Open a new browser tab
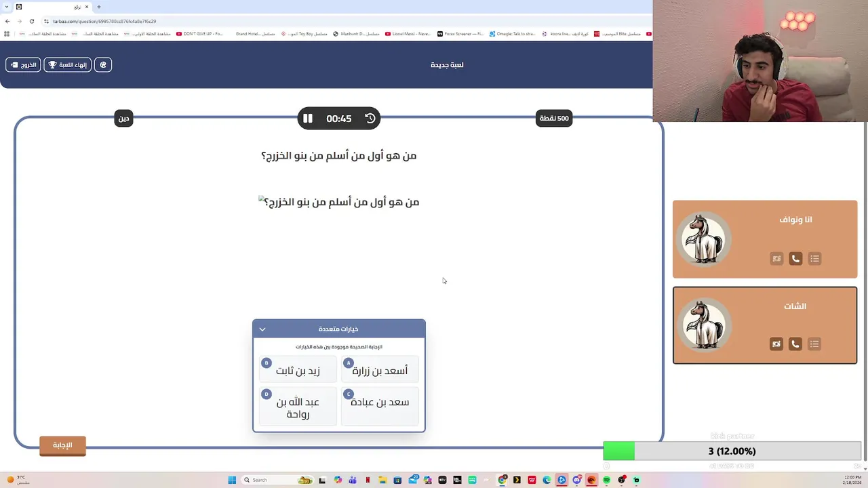Viewport: 868px width, 488px height. pos(99,7)
